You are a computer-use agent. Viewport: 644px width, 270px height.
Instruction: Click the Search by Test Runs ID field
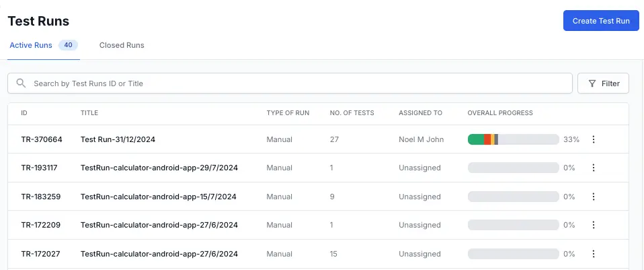296,83
